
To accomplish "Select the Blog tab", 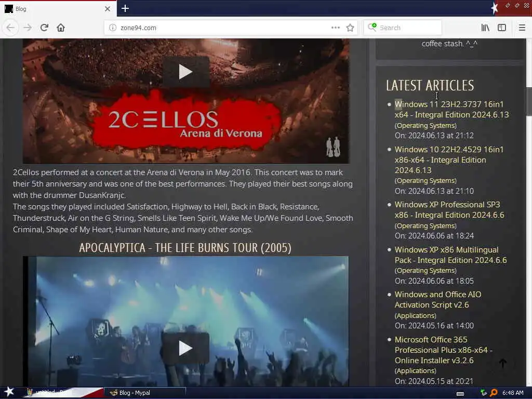I will (x=58, y=9).
